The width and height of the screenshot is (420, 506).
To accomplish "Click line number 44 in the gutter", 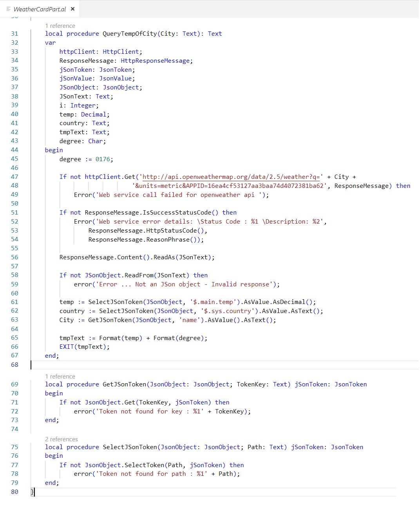I will tap(14, 150).
